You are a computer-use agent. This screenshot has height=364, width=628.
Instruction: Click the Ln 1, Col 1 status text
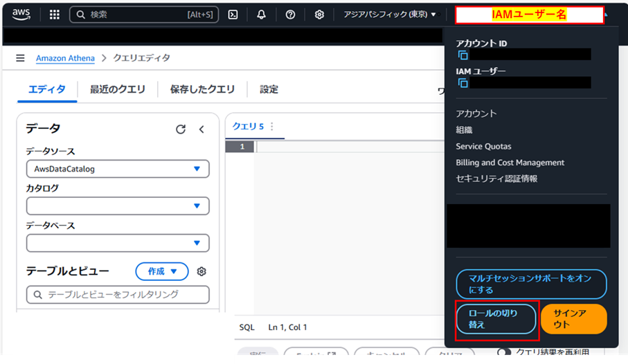coord(287,327)
